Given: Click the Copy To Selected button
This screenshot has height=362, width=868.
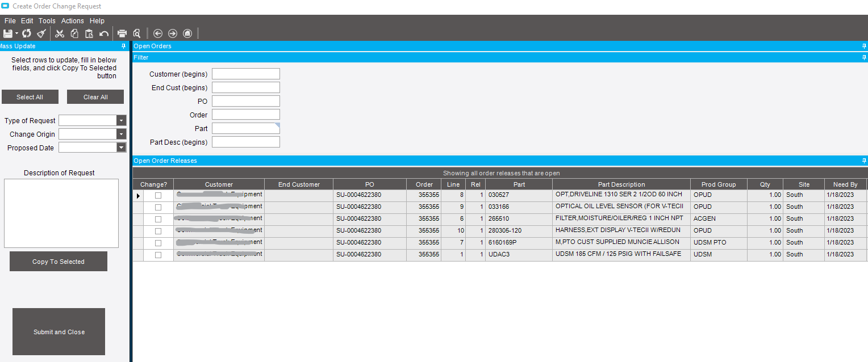Looking at the screenshot, I should 59,262.
